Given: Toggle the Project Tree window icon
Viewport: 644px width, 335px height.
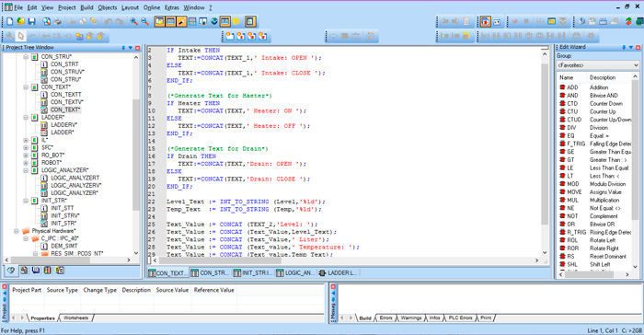Looking at the screenshot, I should coord(159,21).
